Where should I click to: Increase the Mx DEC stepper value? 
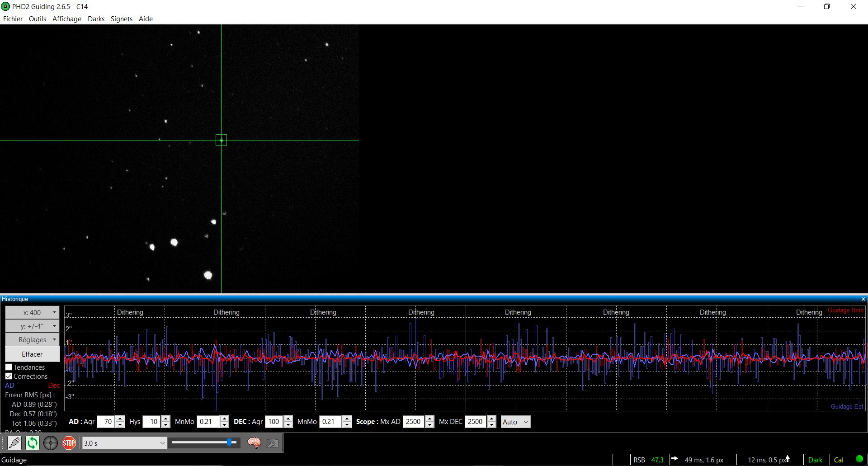[x=492, y=419]
